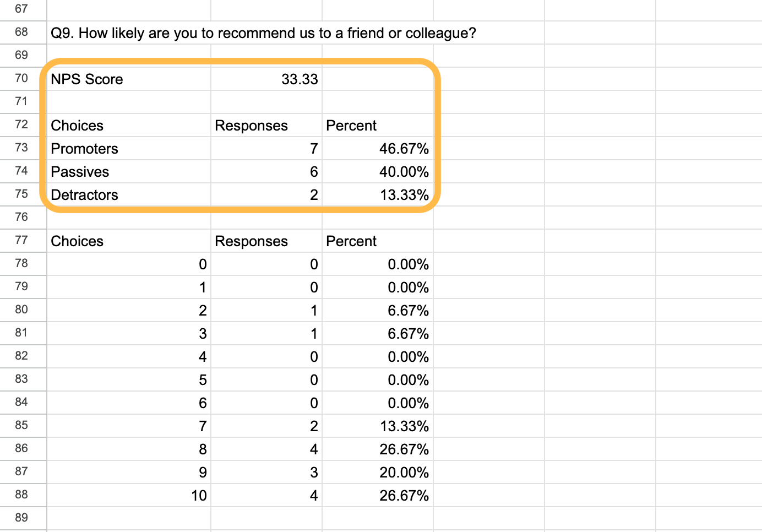Click row header 68

coord(22,32)
